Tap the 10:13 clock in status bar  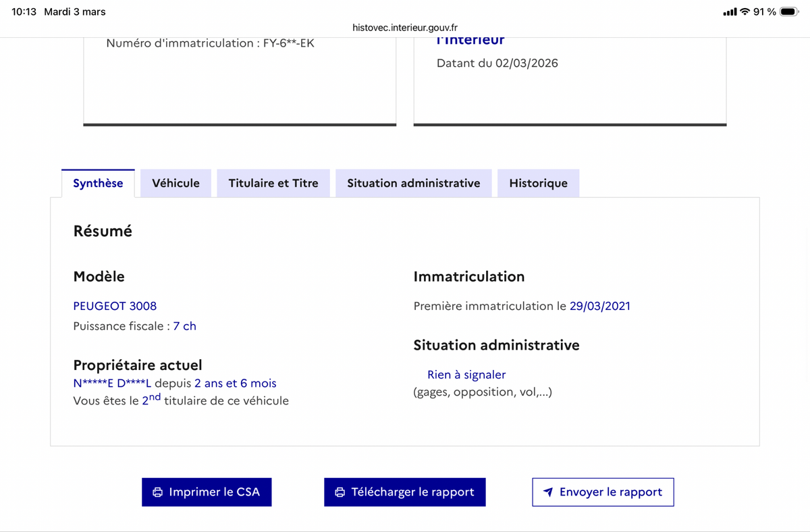[24, 11]
